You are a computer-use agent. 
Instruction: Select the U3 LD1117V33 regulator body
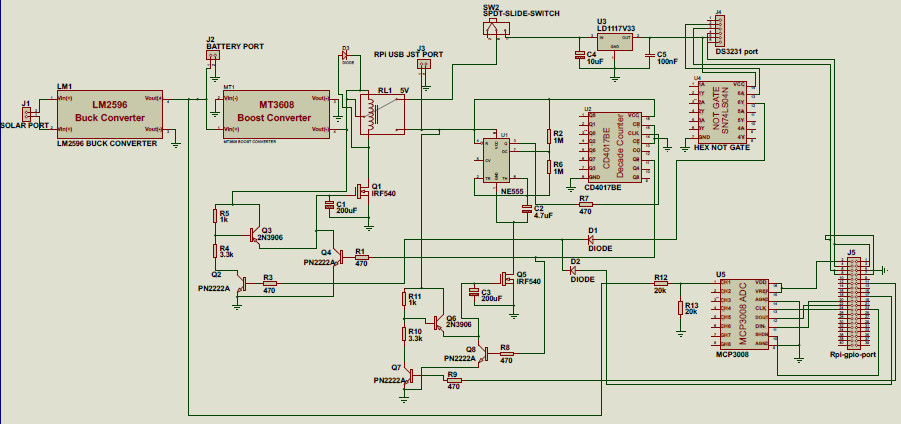pyautogui.click(x=614, y=41)
